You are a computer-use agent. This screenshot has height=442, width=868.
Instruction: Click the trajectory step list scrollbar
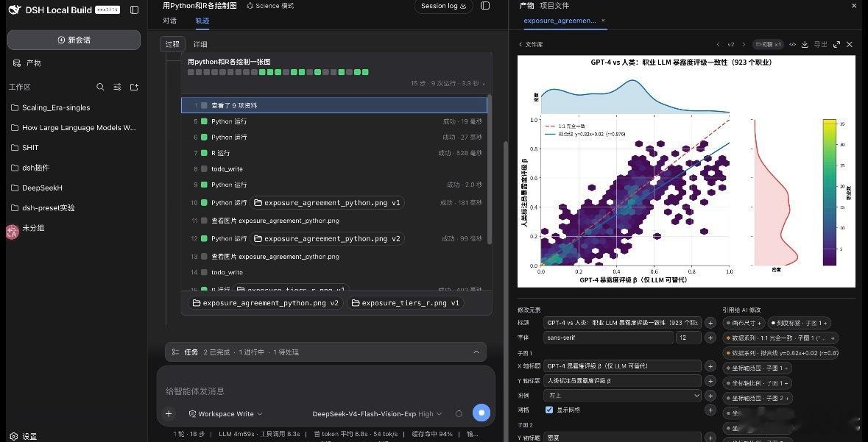click(x=490, y=168)
